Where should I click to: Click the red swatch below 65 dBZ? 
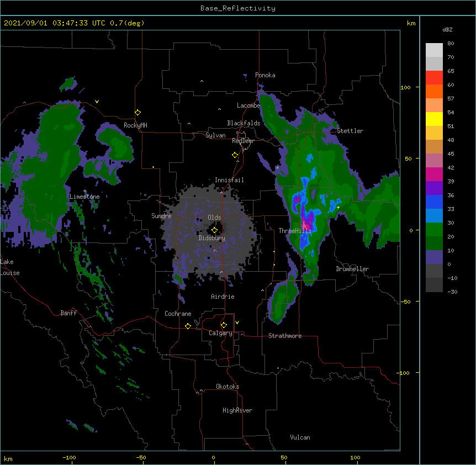434,77
